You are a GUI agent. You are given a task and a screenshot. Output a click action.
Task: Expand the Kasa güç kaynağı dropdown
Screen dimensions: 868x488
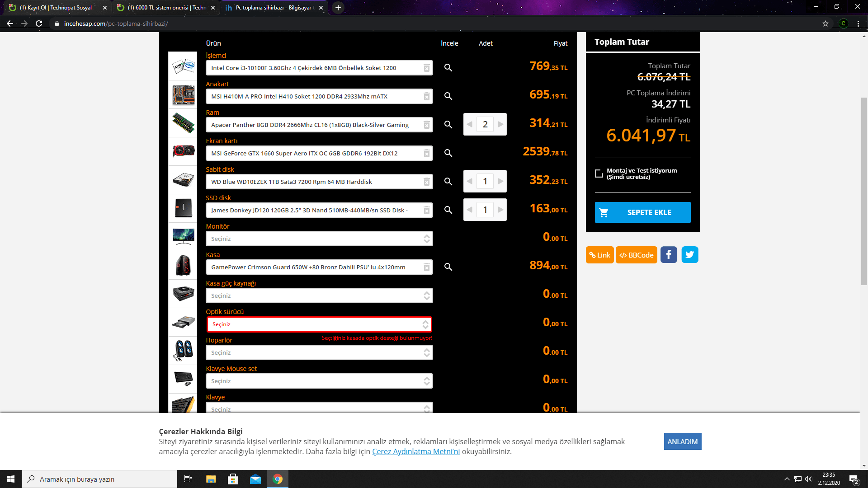point(319,296)
